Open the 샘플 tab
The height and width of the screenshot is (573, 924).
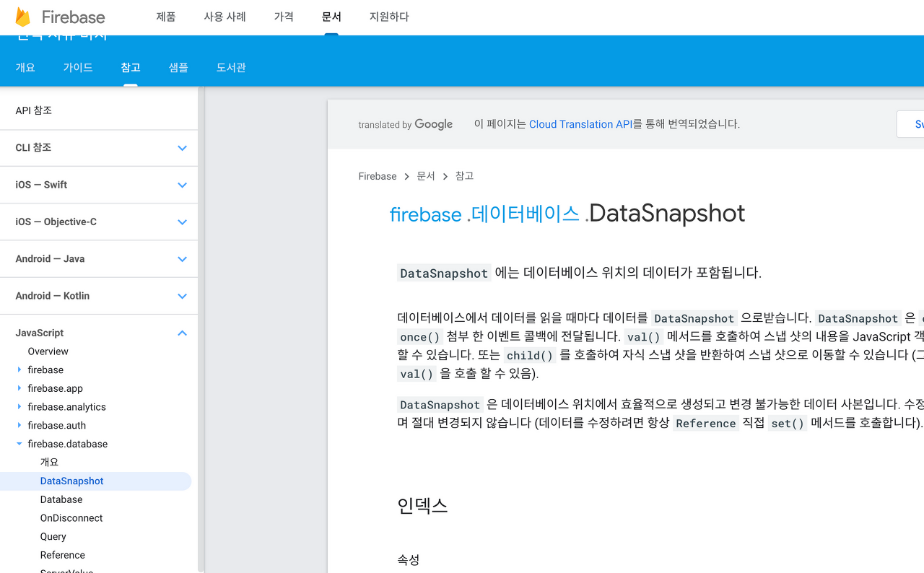click(x=178, y=67)
